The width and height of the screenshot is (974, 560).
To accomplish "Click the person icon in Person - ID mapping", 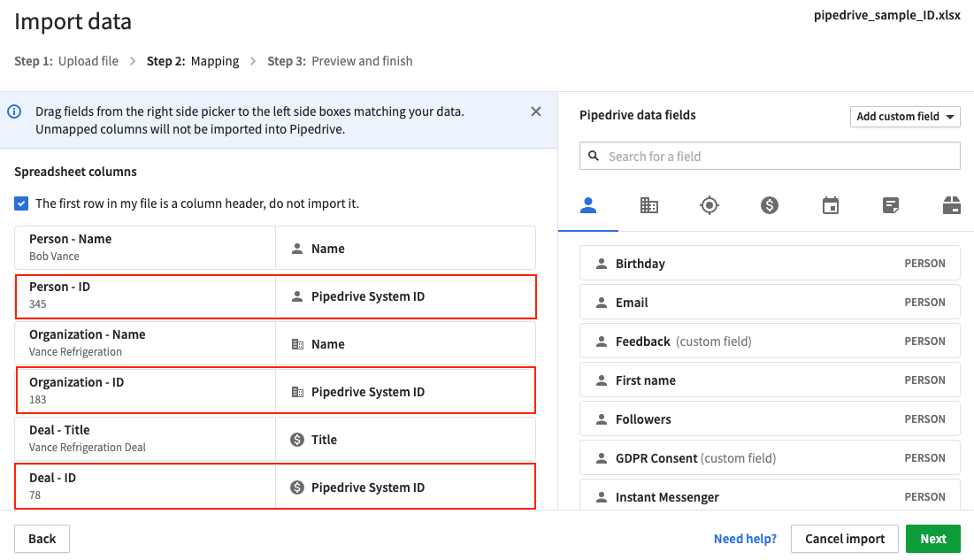I will [297, 296].
